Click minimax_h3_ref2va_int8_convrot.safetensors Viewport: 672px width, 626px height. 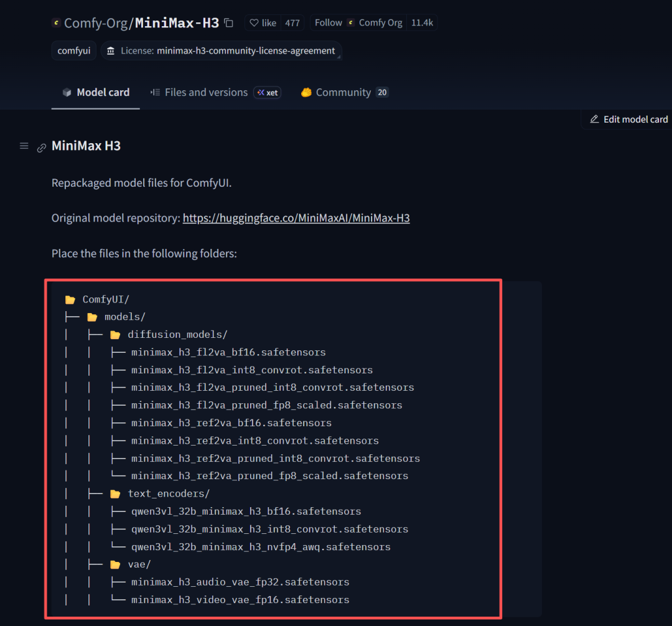[x=255, y=441]
